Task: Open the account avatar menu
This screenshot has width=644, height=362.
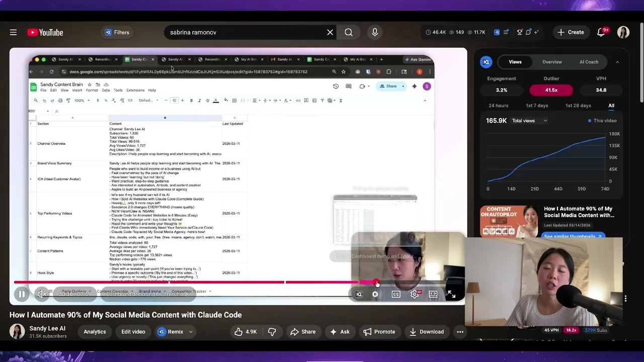Action: 623,32
